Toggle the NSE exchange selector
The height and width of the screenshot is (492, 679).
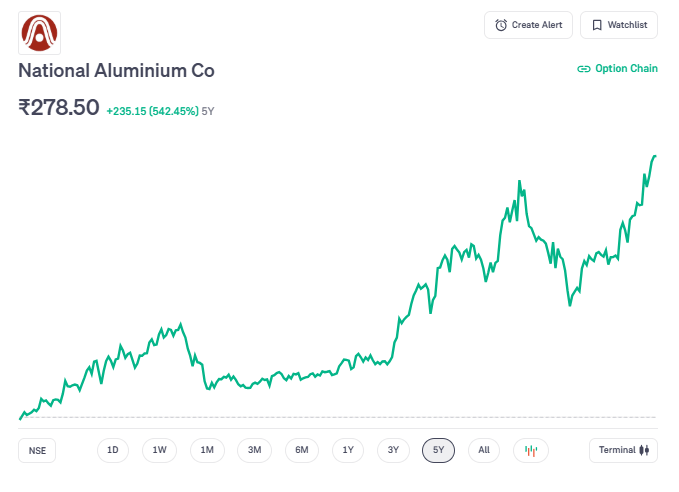(x=37, y=451)
